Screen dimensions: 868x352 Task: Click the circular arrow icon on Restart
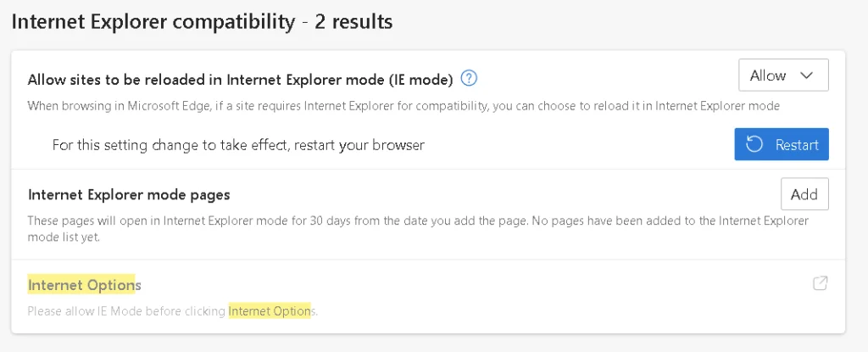(755, 145)
